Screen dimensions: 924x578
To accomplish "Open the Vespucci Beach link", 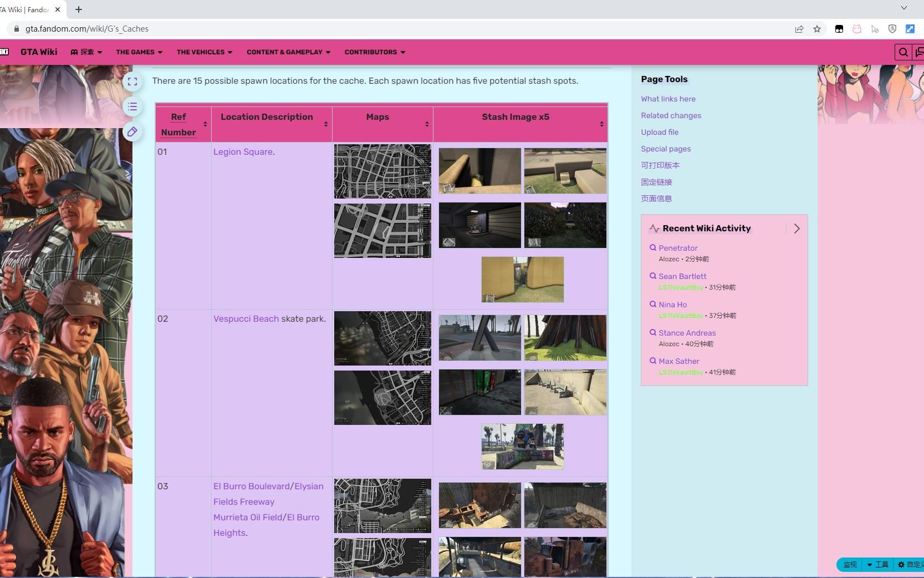I will (246, 319).
